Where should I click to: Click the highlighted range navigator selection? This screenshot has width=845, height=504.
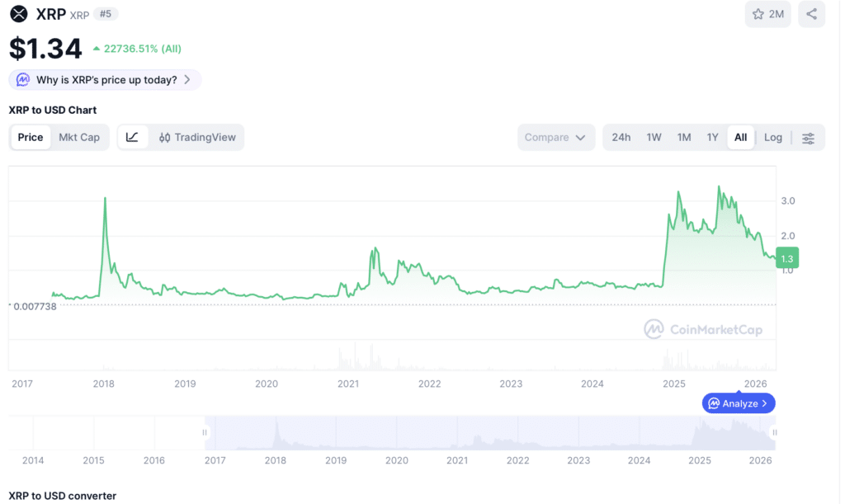[x=489, y=432]
